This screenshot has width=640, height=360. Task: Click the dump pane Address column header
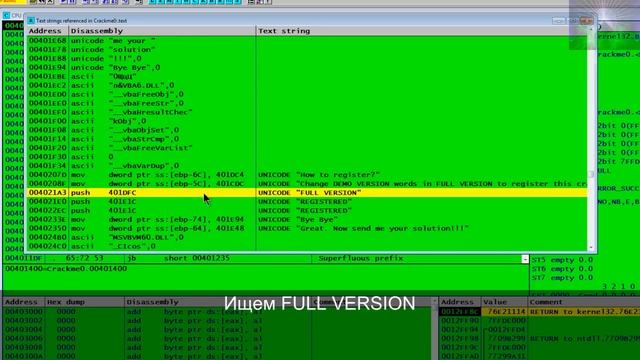(x=23, y=302)
